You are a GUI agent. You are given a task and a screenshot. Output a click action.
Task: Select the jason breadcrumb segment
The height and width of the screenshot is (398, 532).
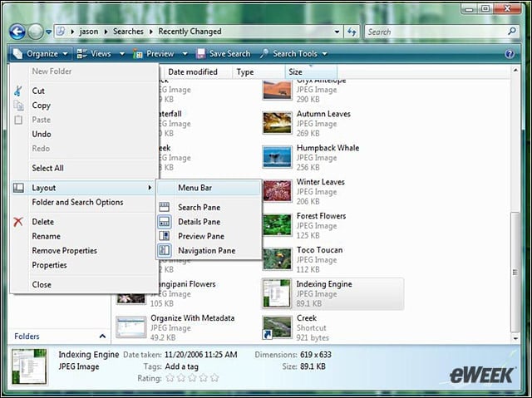click(x=89, y=32)
